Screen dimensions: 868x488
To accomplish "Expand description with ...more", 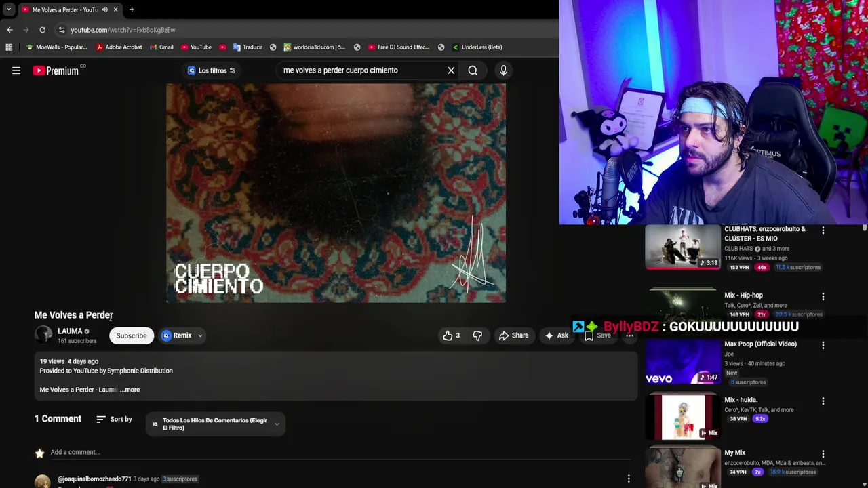I will pos(130,390).
